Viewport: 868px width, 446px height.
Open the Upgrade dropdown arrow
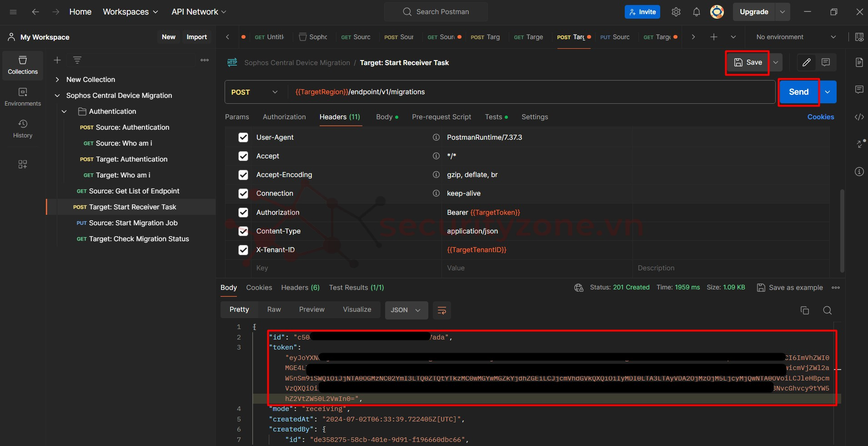coord(783,12)
